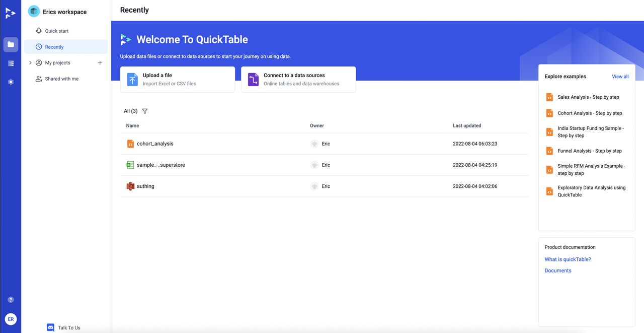
Task: Click the filter funnel icon beside All (3)
Action: [145, 111]
